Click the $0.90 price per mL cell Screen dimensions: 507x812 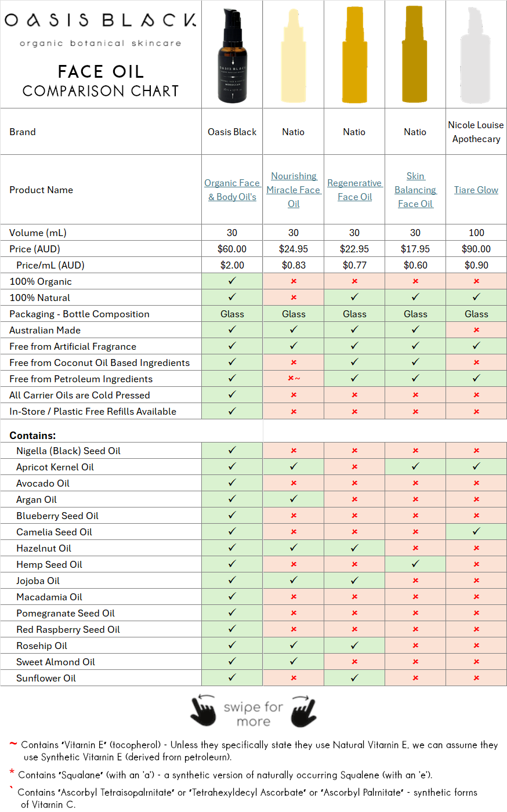click(x=476, y=265)
